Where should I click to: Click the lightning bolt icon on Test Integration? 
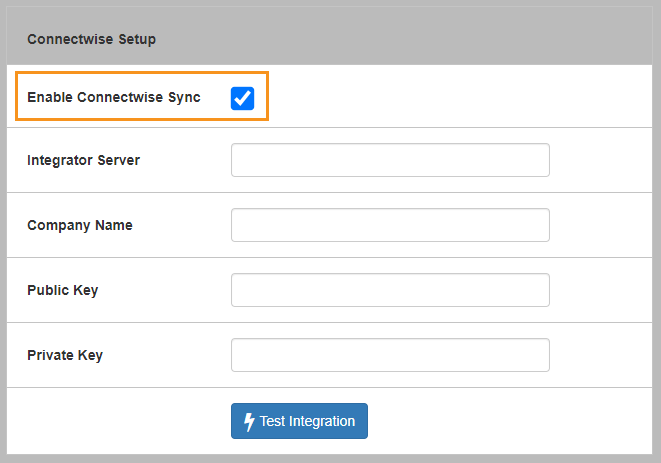coord(249,421)
